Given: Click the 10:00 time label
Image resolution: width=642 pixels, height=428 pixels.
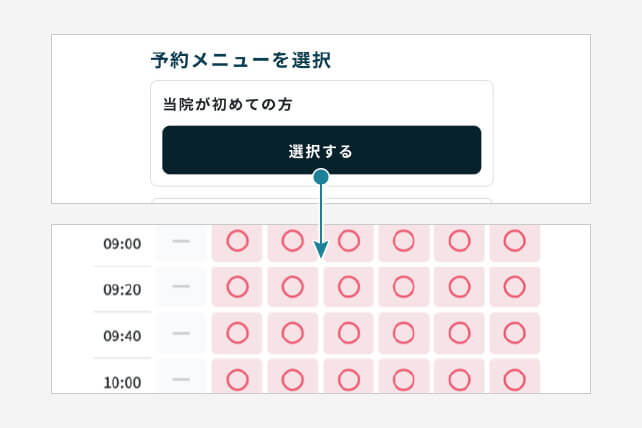Looking at the screenshot, I should click(122, 382).
